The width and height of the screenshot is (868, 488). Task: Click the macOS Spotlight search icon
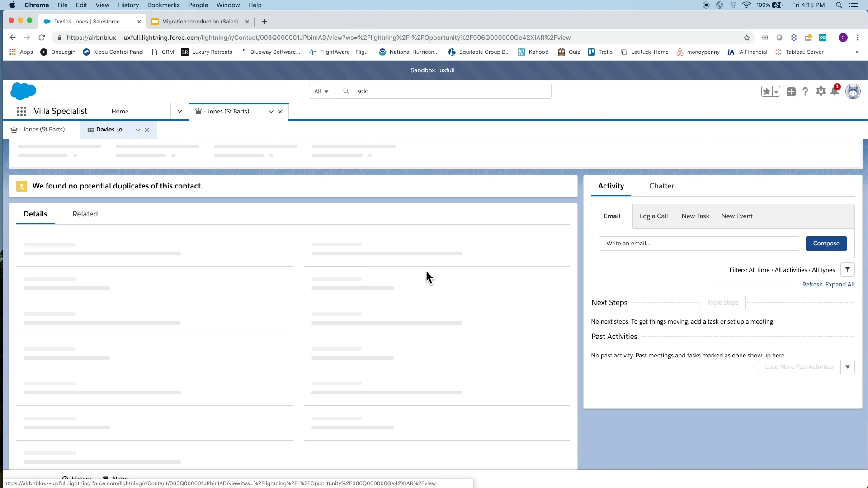[x=839, y=5]
